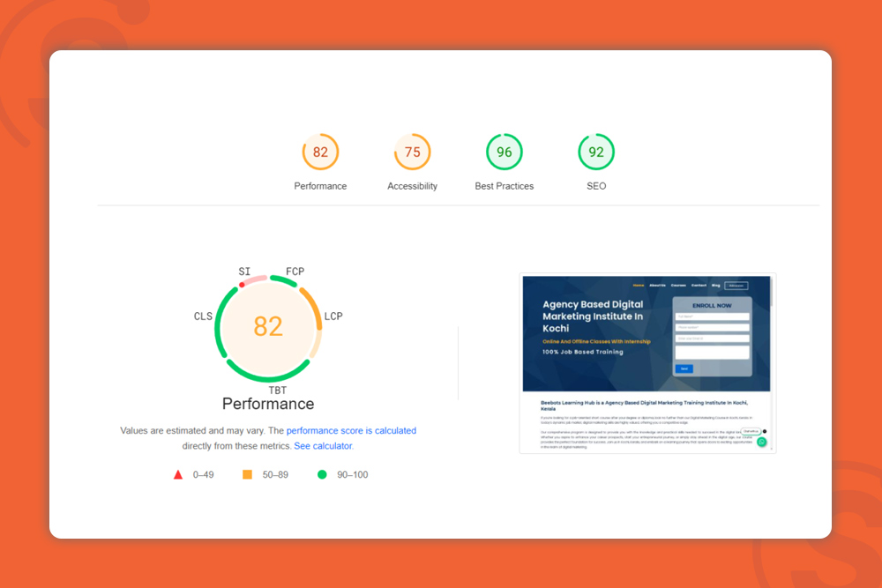Click the Accessibility label under score 75
Screen dimensions: 882x588
tap(412, 186)
